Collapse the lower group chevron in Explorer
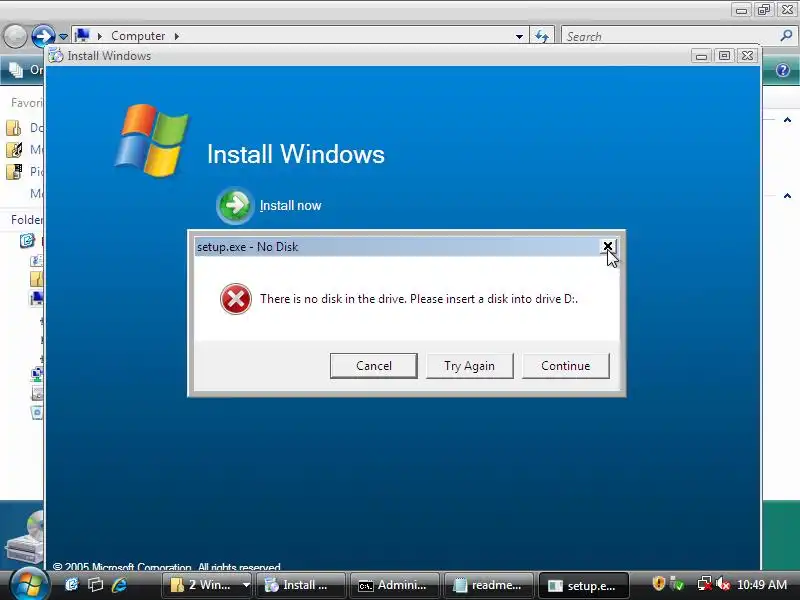This screenshot has height=600, width=800. [x=787, y=195]
